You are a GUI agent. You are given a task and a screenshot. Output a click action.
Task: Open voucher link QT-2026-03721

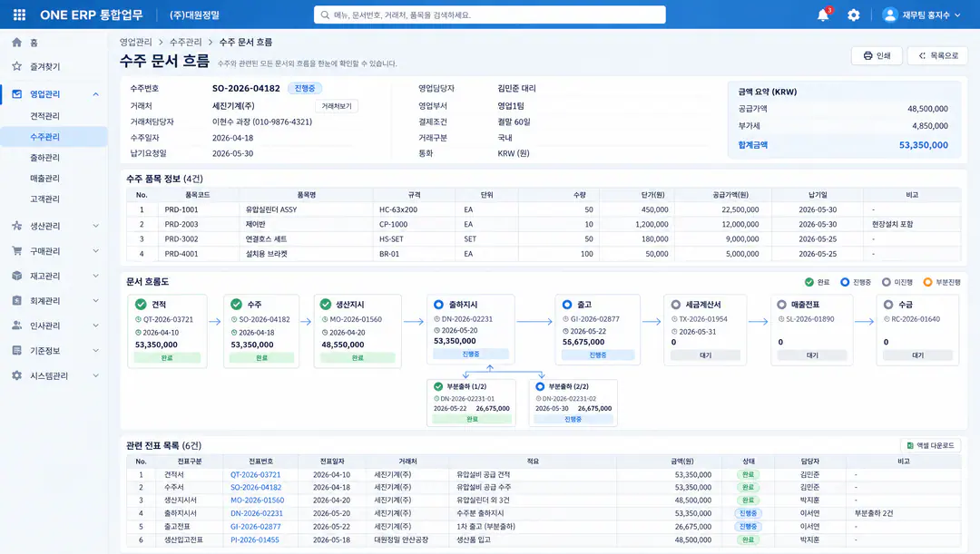pyautogui.click(x=256, y=475)
